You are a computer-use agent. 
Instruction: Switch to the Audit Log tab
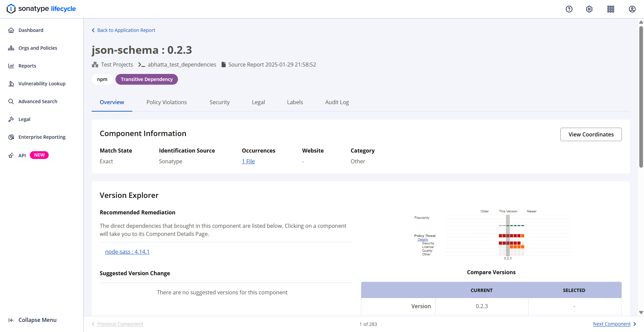point(337,102)
